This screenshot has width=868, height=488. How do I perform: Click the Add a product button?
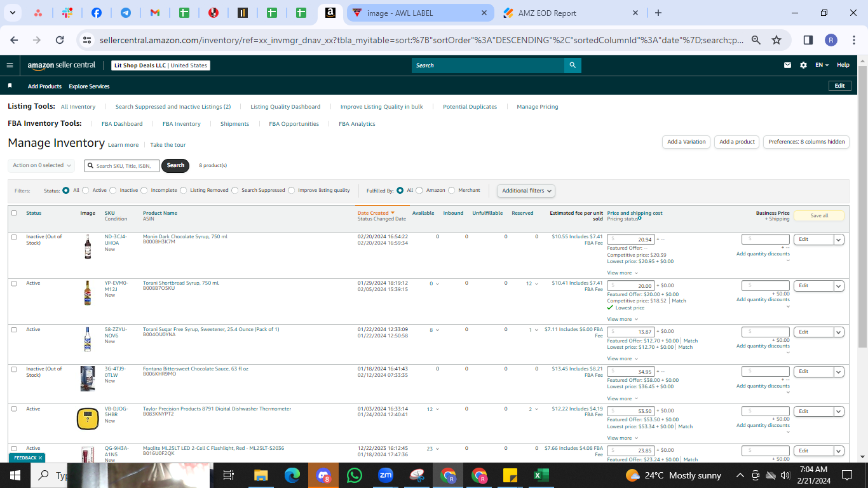(737, 142)
